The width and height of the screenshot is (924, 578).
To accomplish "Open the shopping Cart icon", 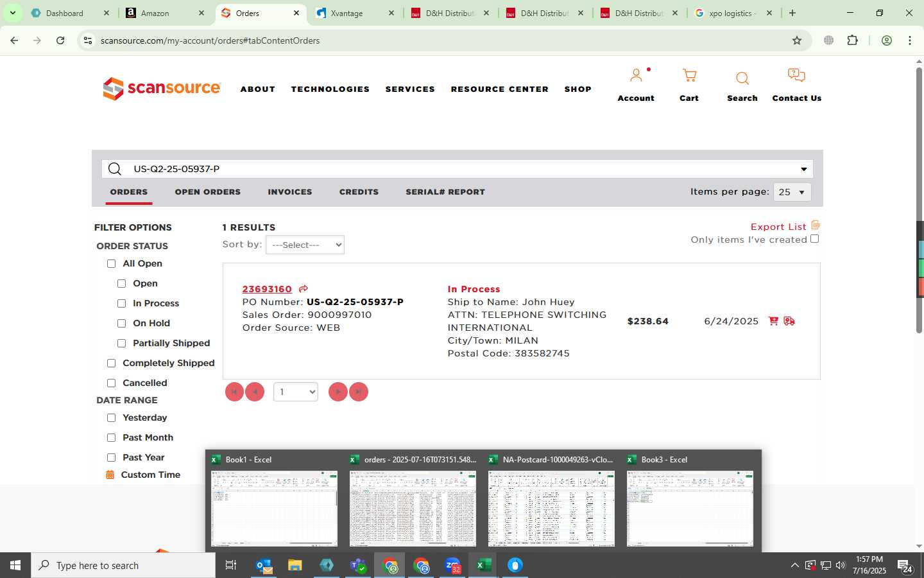I will [689, 76].
